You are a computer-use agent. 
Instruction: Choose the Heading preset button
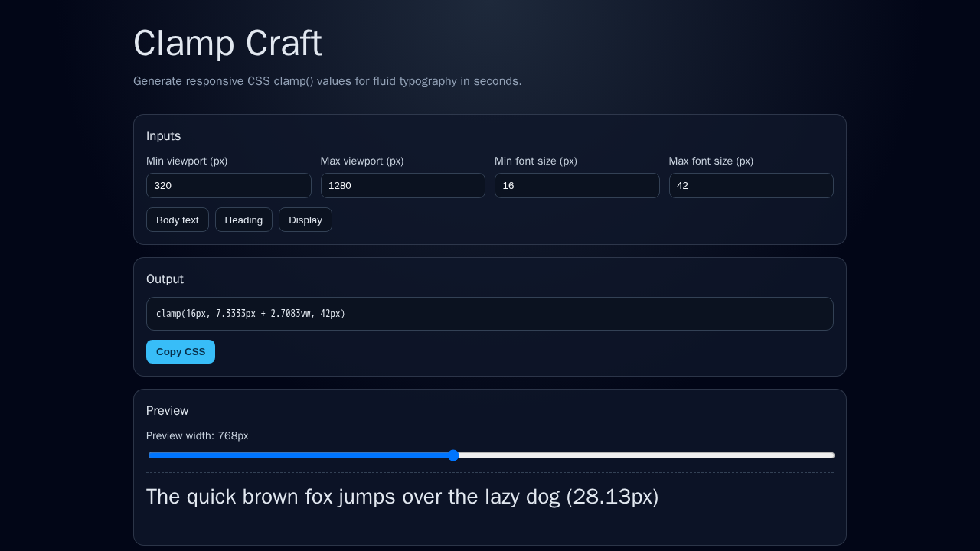coord(243,220)
